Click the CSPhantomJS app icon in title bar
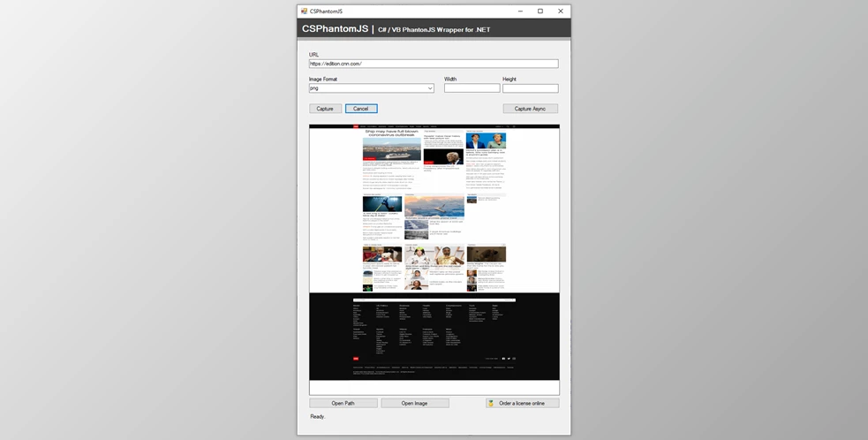Viewport: 868px width, 440px height. [x=304, y=11]
